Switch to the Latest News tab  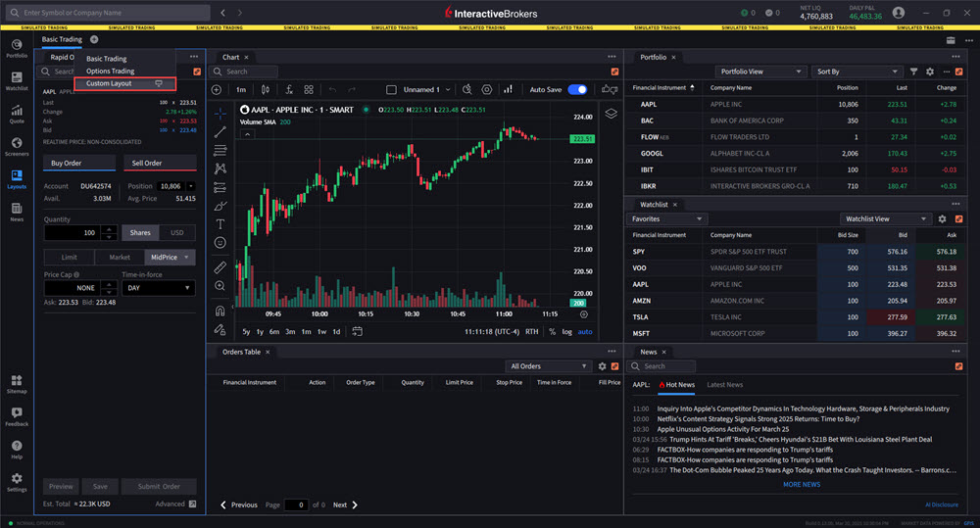[725, 385]
